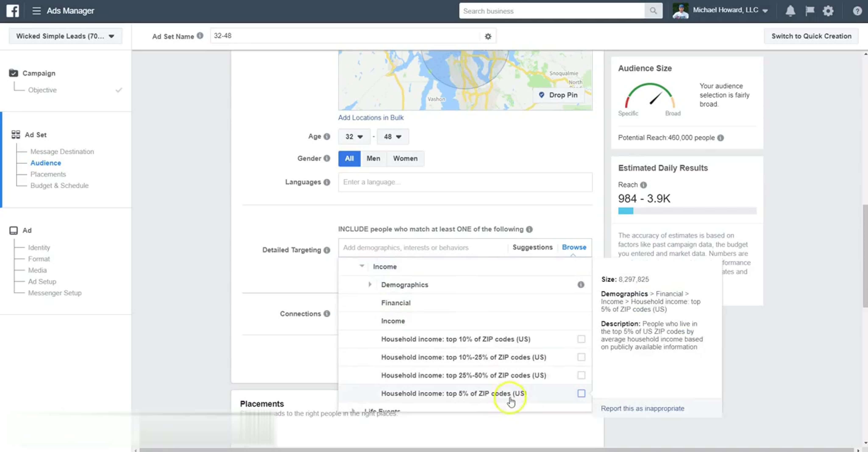Viewport: 868px width, 452px height.
Task: Expand the Demographics tree item
Action: tap(370, 284)
